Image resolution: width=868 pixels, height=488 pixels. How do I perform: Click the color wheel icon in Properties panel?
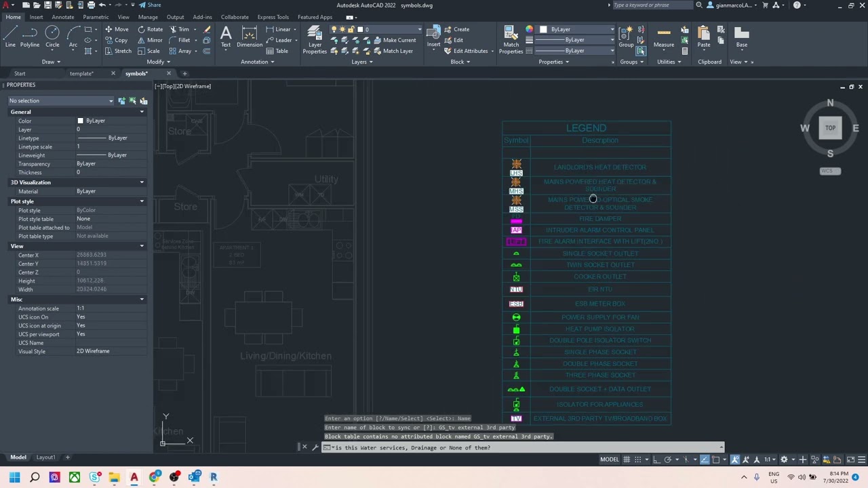pos(529,30)
